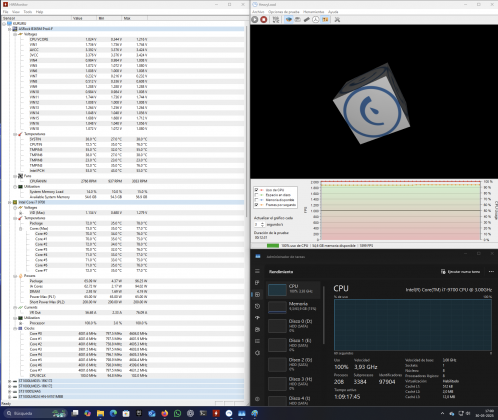This screenshot has height=420, width=498.
Task: Click the CPU usage graph in Task Manager
Action: coord(413,325)
